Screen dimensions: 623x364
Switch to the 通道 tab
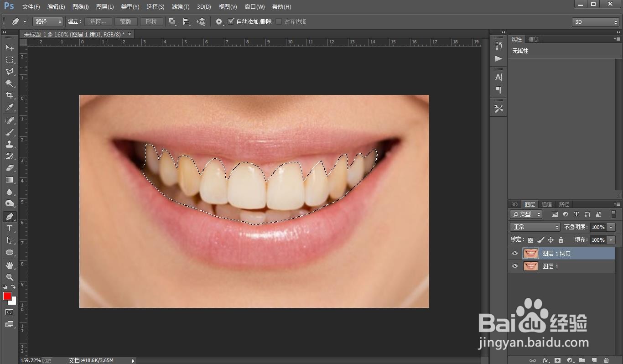pyautogui.click(x=547, y=204)
